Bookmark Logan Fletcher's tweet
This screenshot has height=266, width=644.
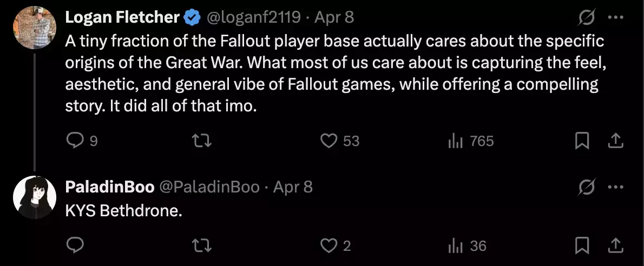pyautogui.click(x=582, y=142)
